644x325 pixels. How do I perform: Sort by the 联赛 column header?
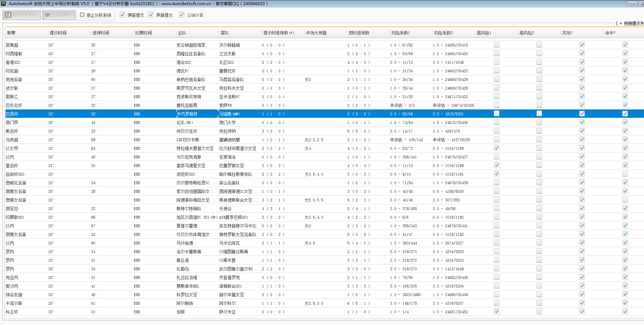[11, 33]
